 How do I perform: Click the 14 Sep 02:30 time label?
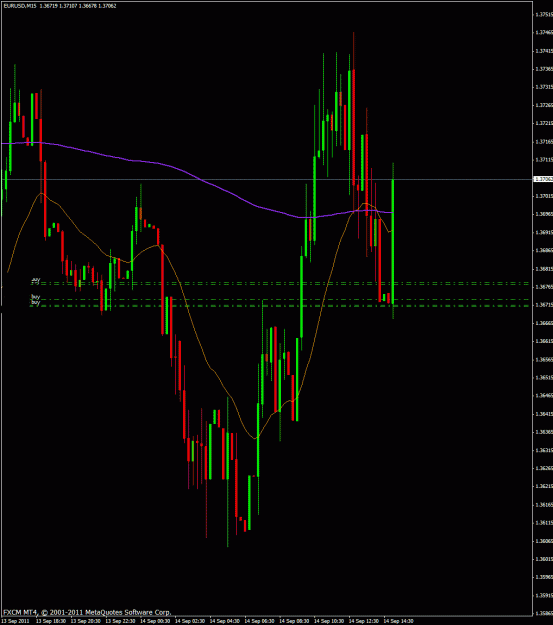point(190,621)
